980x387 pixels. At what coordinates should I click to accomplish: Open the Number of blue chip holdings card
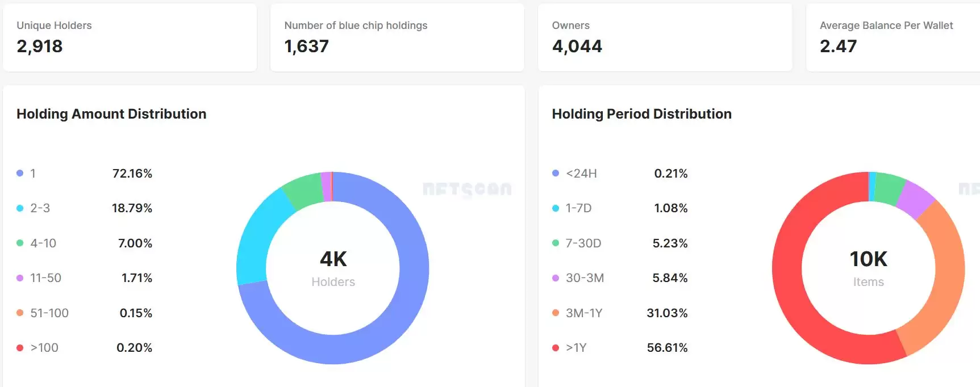pos(397,37)
